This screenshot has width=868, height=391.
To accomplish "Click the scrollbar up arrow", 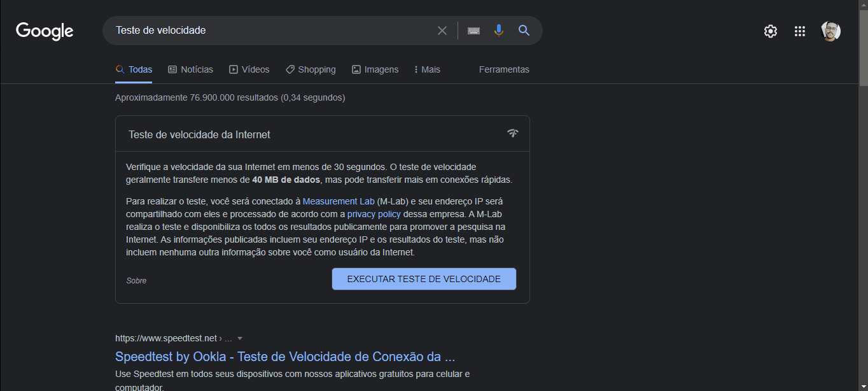I will point(864,5).
